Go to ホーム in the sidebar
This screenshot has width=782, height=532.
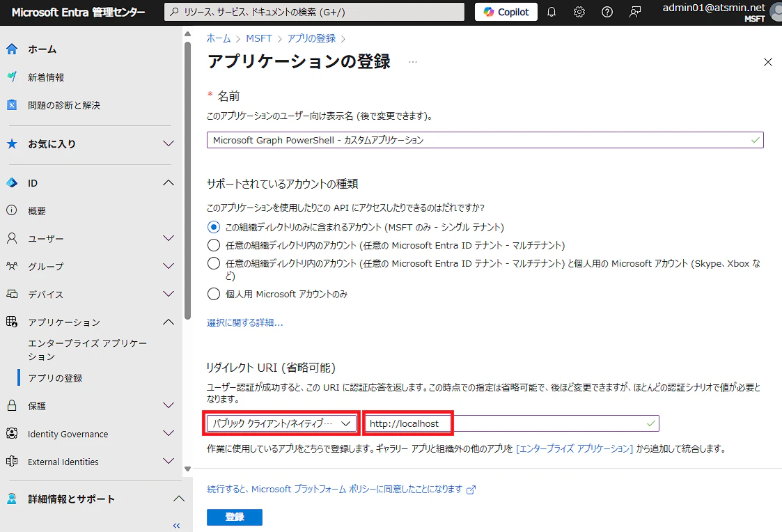point(42,49)
